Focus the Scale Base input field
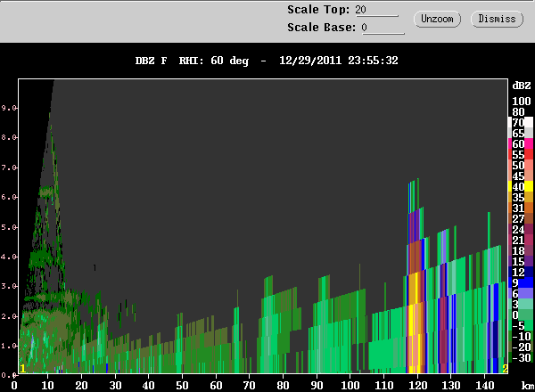 click(x=383, y=28)
